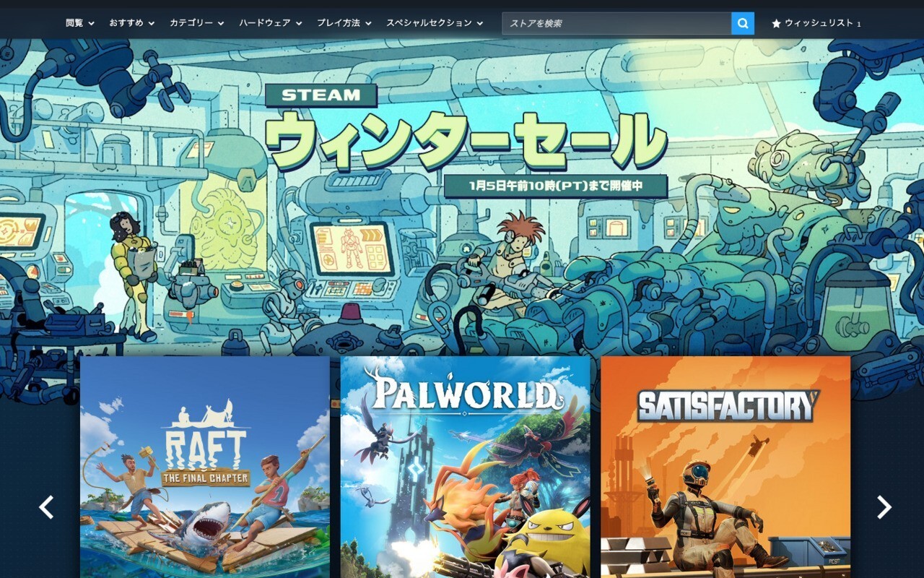Open the ウィッシュリスト link
924x578 pixels.
coord(816,23)
